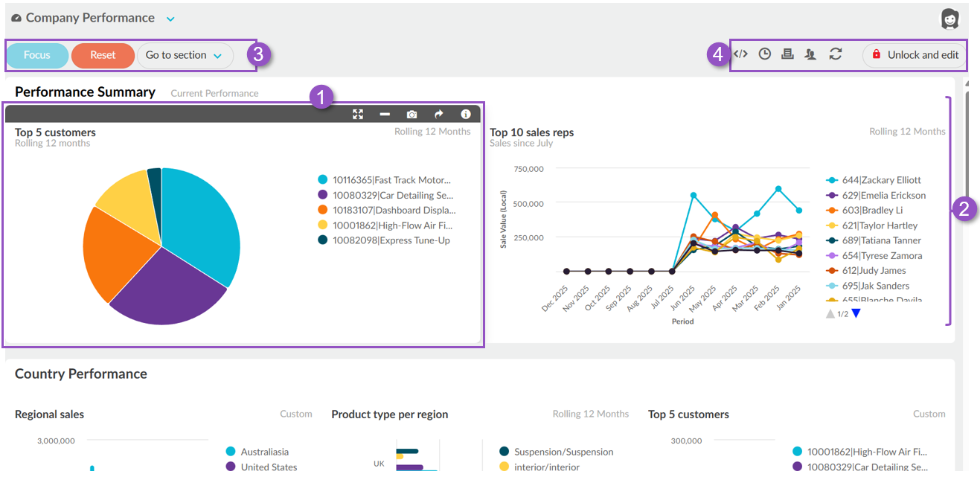
Task: Toggle the Australiasia legend series
Action: (264, 452)
